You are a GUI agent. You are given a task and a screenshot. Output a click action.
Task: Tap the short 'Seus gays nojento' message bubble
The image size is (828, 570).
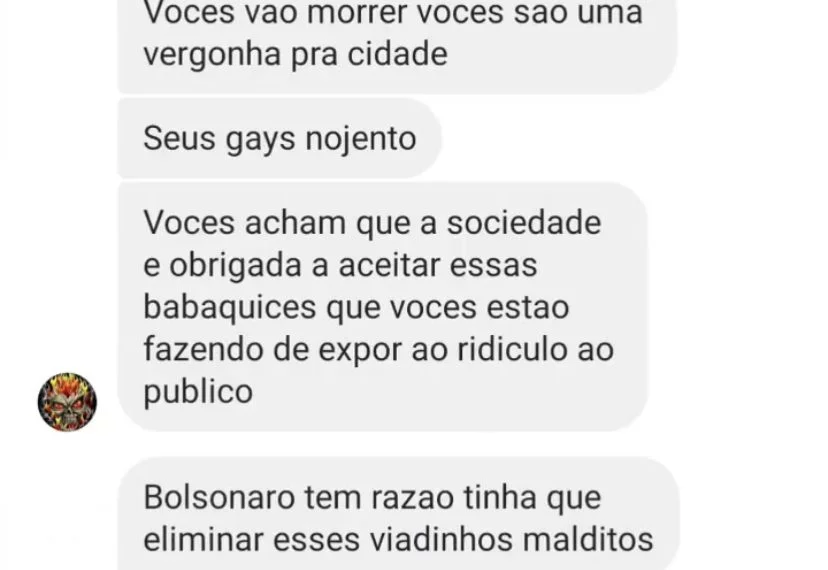coord(279,138)
